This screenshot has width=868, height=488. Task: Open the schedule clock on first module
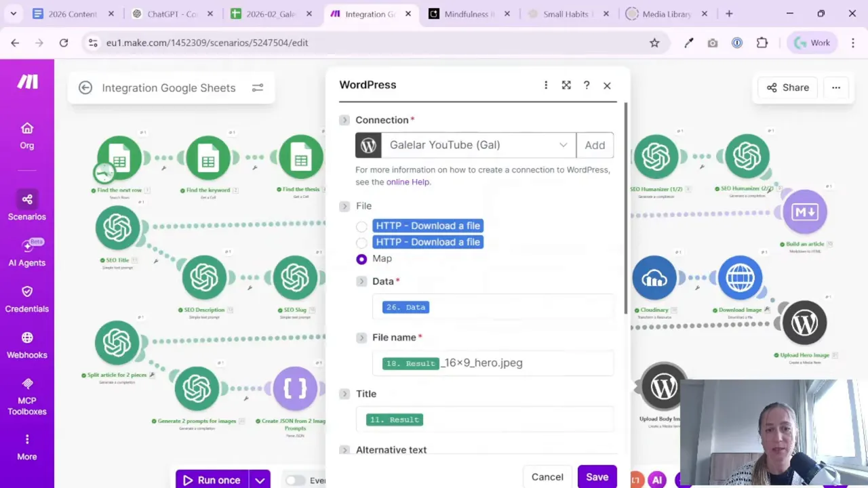click(x=104, y=174)
